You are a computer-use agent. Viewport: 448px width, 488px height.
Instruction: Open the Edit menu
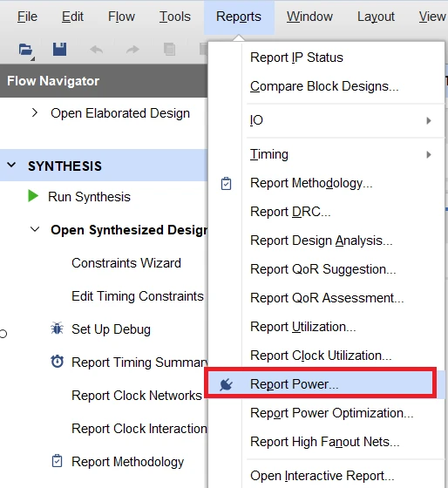(72, 17)
